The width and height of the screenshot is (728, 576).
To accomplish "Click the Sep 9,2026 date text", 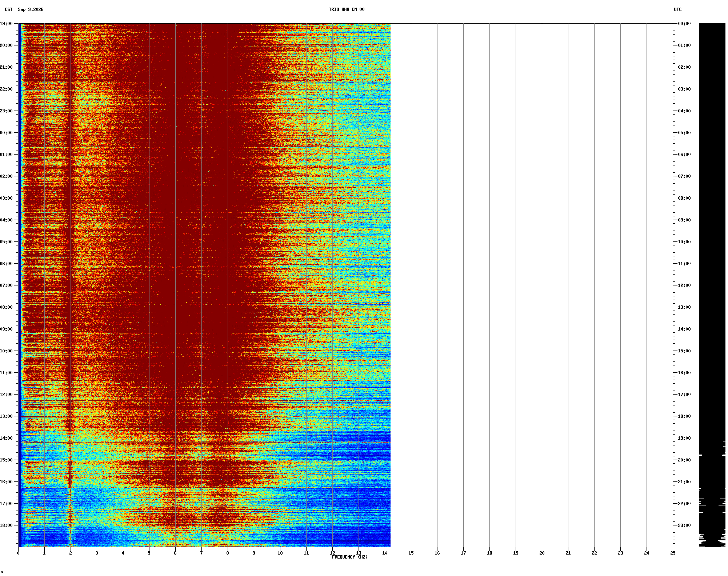I will click(31, 9).
